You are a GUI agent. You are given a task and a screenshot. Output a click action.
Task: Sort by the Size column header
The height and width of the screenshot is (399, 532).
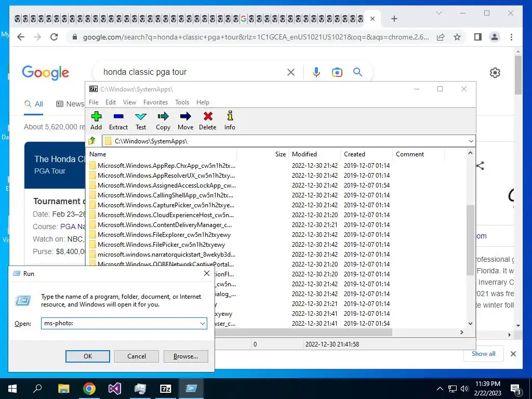coord(263,154)
